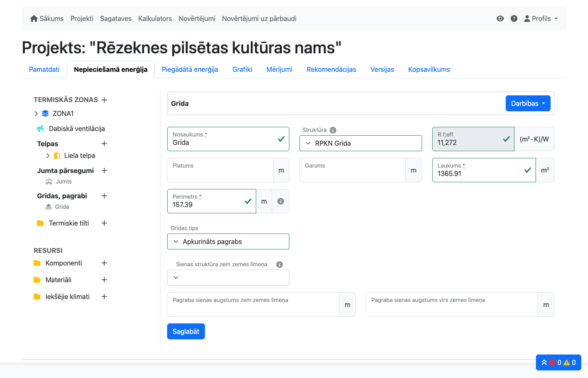
Task: Open the Grīdas tips dropdown
Action: pyautogui.click(x=228, y=241)
